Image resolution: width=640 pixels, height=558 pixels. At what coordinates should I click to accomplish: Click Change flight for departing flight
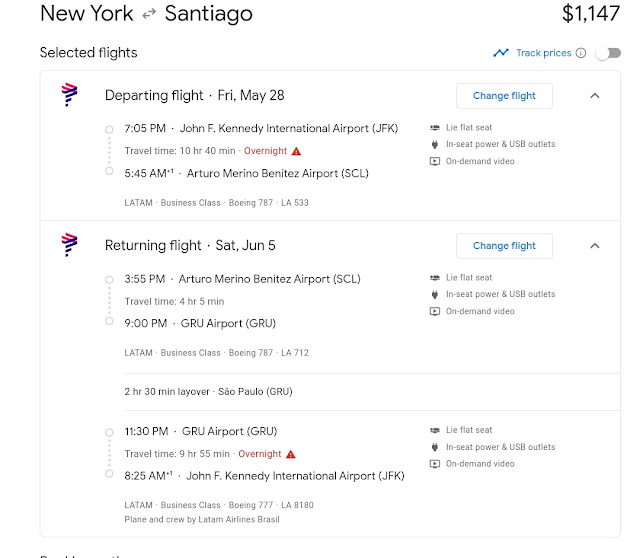click(x=504, y=96)
